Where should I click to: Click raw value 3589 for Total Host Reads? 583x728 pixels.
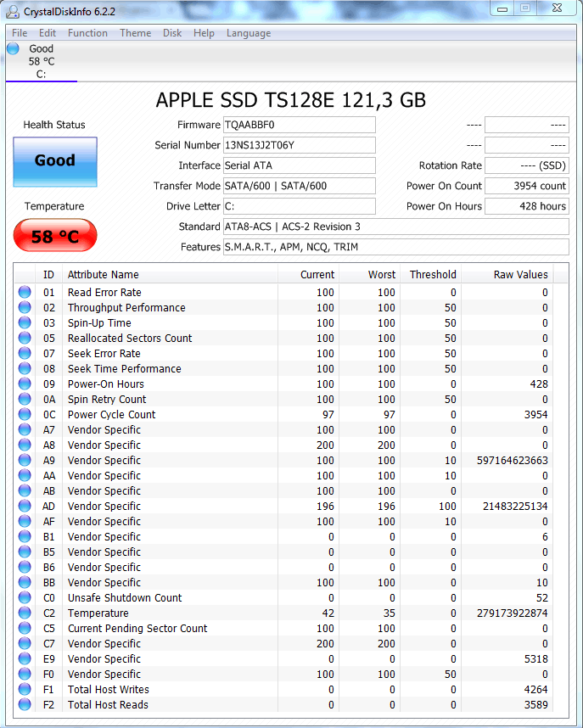tap(536, 705)
